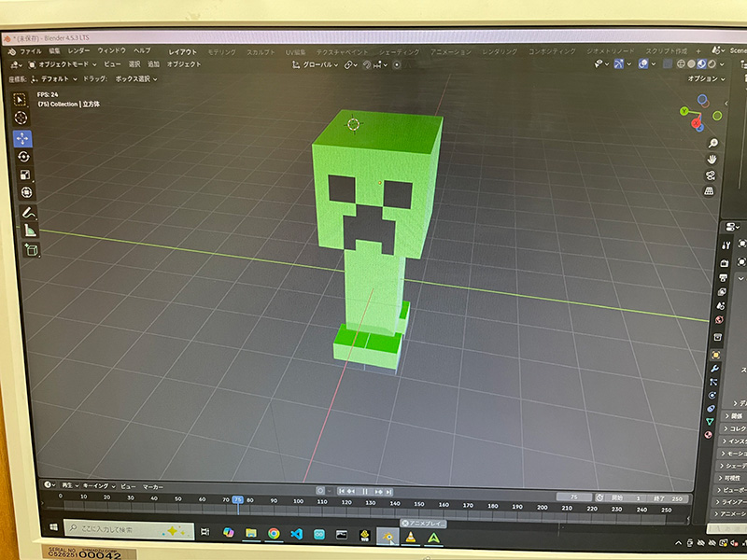The width and height of the screenshot is (747, 560).
Task: Select the Move tool in the toolbar
Action: point(23,138)
